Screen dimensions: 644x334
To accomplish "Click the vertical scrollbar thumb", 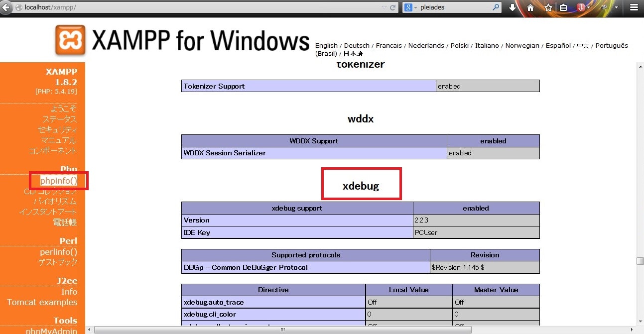I will point(640,261).
